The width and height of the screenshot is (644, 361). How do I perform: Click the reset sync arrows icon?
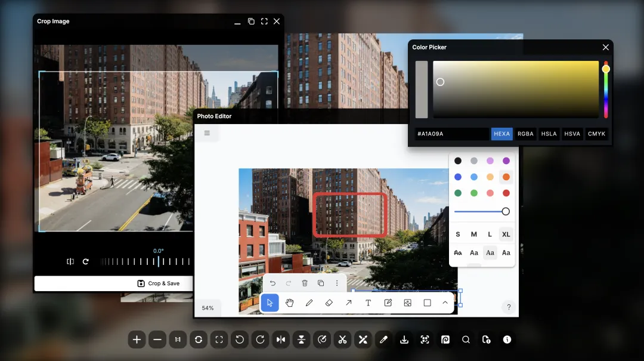(199, 340)
